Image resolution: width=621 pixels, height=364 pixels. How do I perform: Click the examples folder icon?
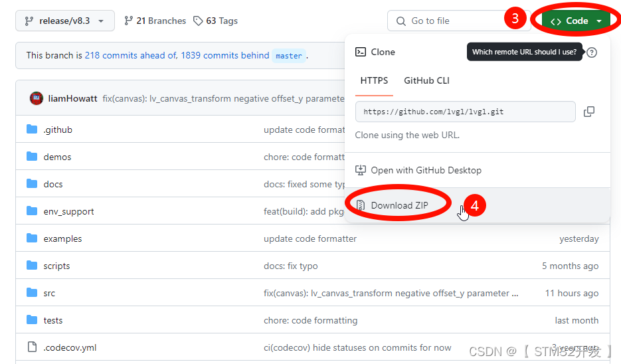click(x=32, y=238)
